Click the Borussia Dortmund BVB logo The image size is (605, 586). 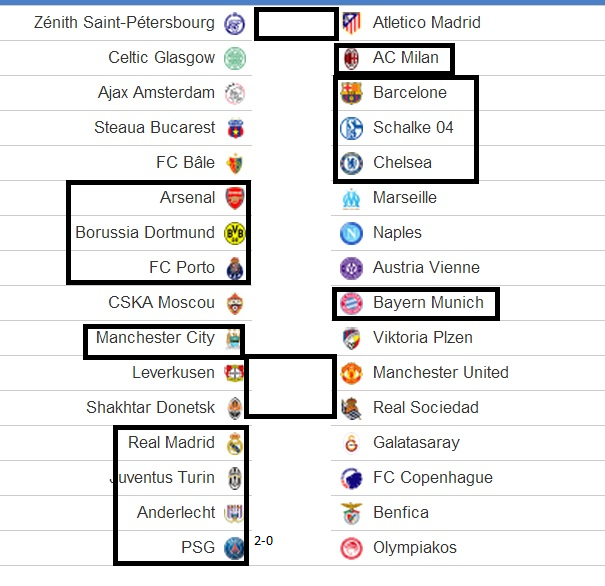(x=235, y=233)
